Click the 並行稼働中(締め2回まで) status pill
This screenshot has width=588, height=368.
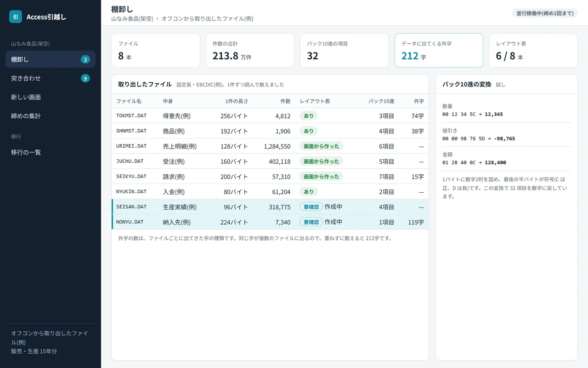[x=545, y=13]
